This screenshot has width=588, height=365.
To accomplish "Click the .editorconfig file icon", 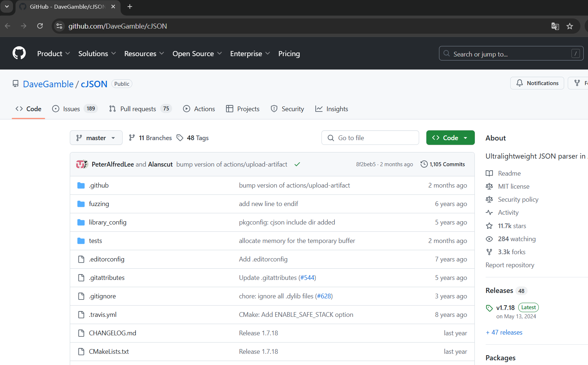I will pos(81,259).
